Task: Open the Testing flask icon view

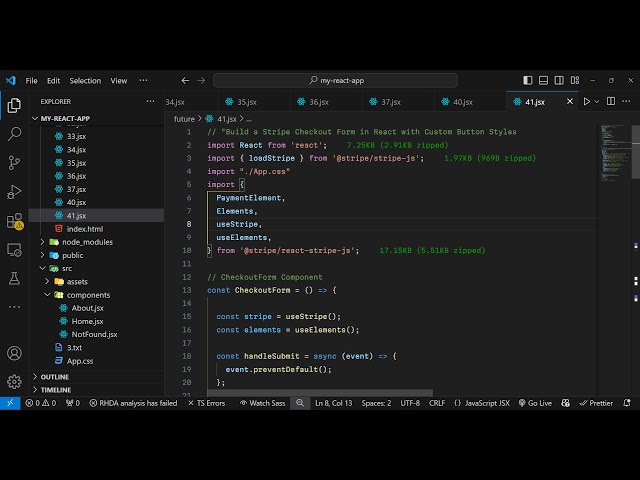Action: pos(14,278)
